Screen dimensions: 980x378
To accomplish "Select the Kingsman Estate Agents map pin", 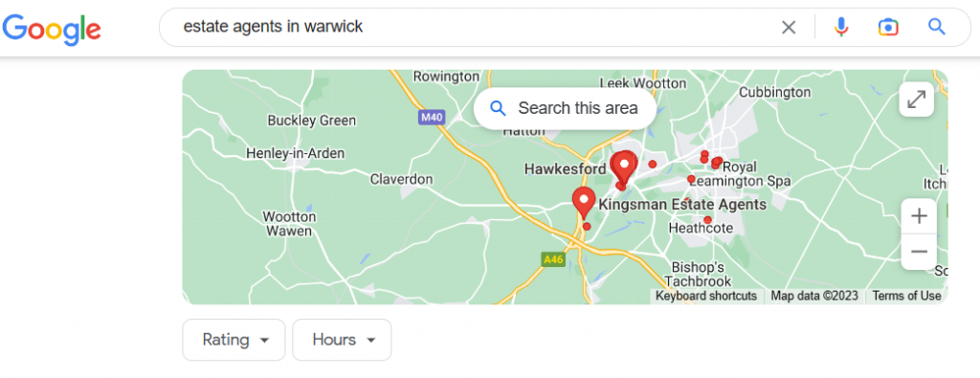I will 584,203.
